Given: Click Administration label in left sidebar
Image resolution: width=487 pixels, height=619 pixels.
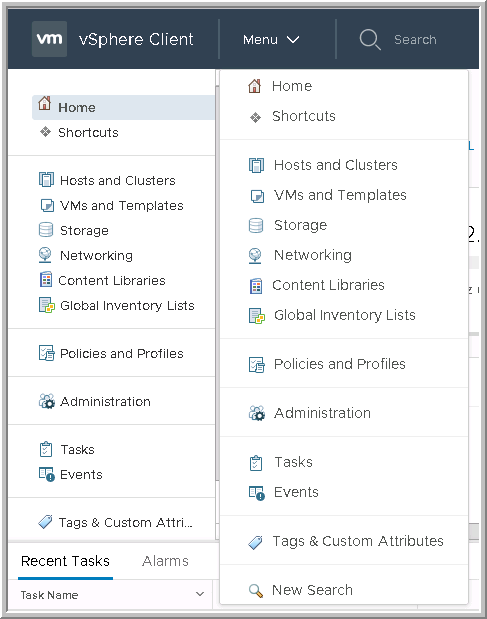Looking at the screenshot, I should 105,401.
